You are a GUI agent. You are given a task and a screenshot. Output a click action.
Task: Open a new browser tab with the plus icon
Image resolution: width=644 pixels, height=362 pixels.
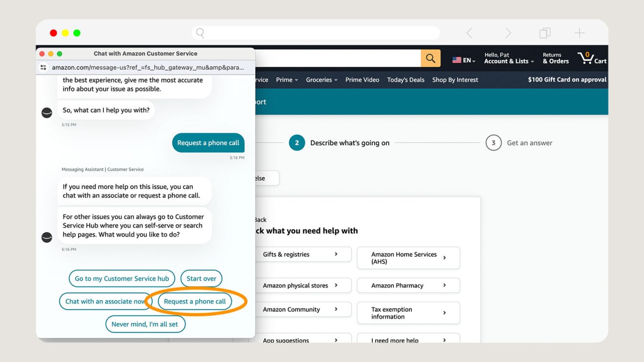[579, 33]
